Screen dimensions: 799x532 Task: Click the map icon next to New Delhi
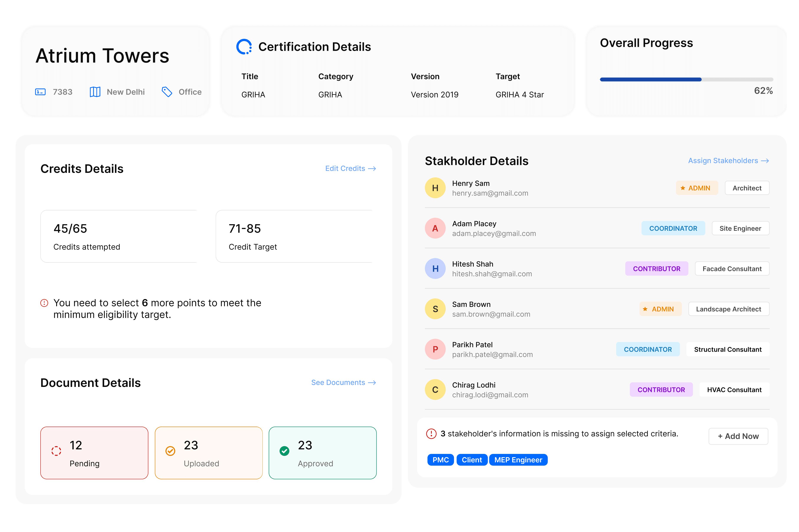click(x=95, y=92)
